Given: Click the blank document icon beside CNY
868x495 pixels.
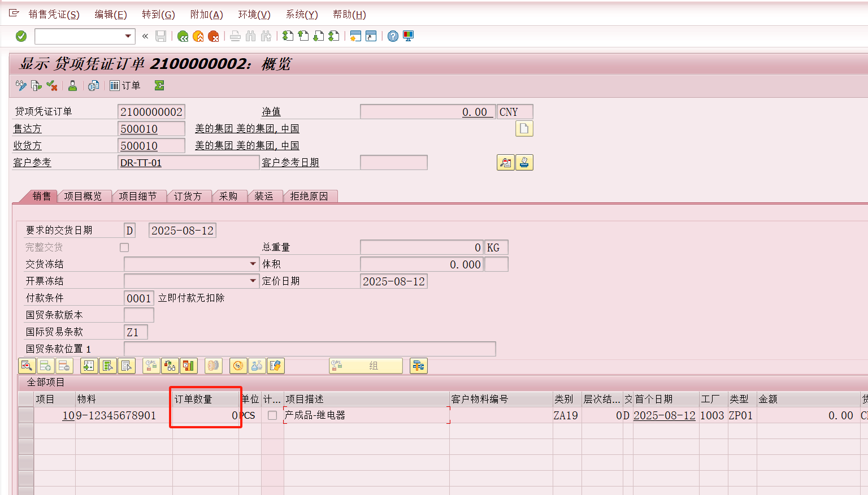Looking at the screenshot, I should pyautogui.click(x=524, y=129).
